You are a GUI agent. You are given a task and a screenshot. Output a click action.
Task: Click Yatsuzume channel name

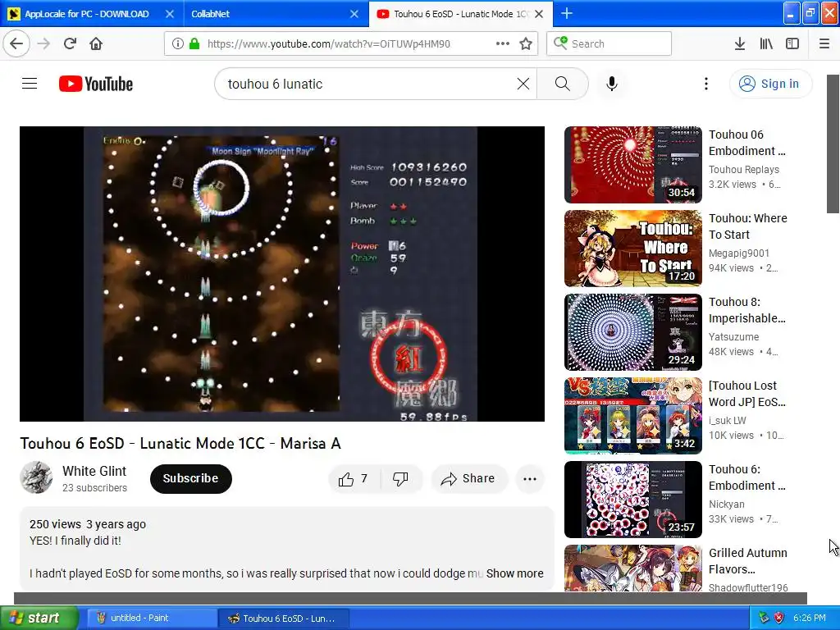pyautogui.click(x=733, y=336)
